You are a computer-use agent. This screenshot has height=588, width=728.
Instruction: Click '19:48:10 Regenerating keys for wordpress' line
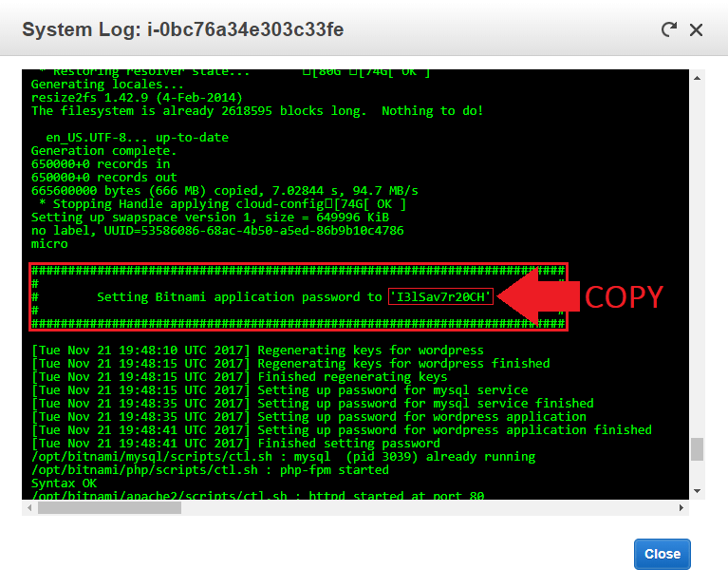click(257, 350)
